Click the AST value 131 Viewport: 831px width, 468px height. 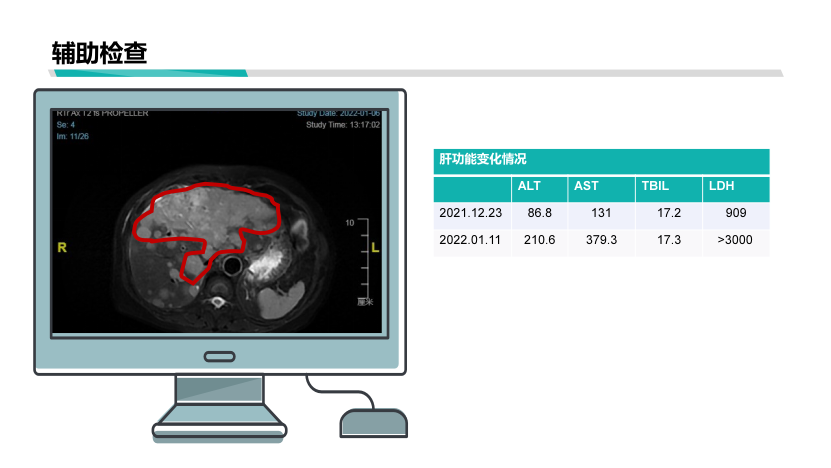click(x=601, y=213)
